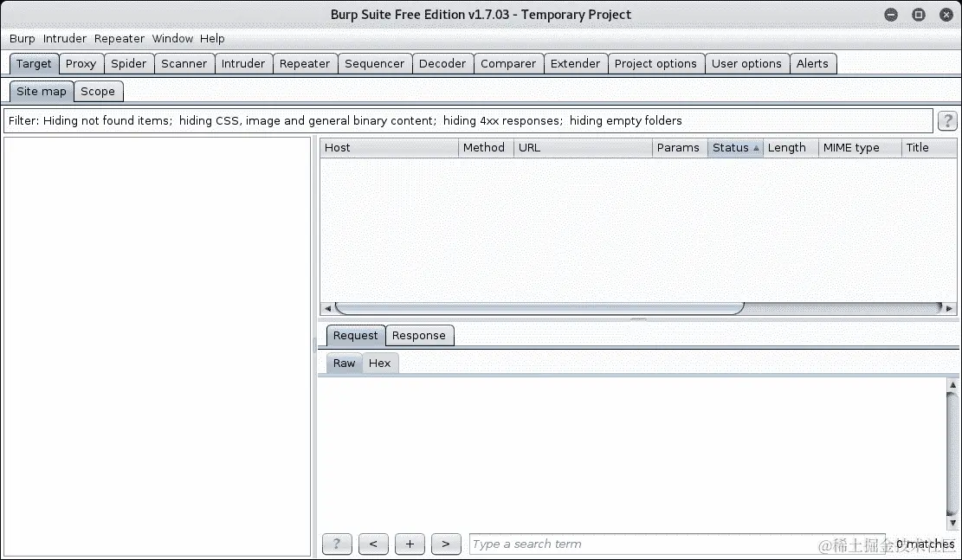Sort by the Host column header
Screen dimensions: 962x560
389,148
